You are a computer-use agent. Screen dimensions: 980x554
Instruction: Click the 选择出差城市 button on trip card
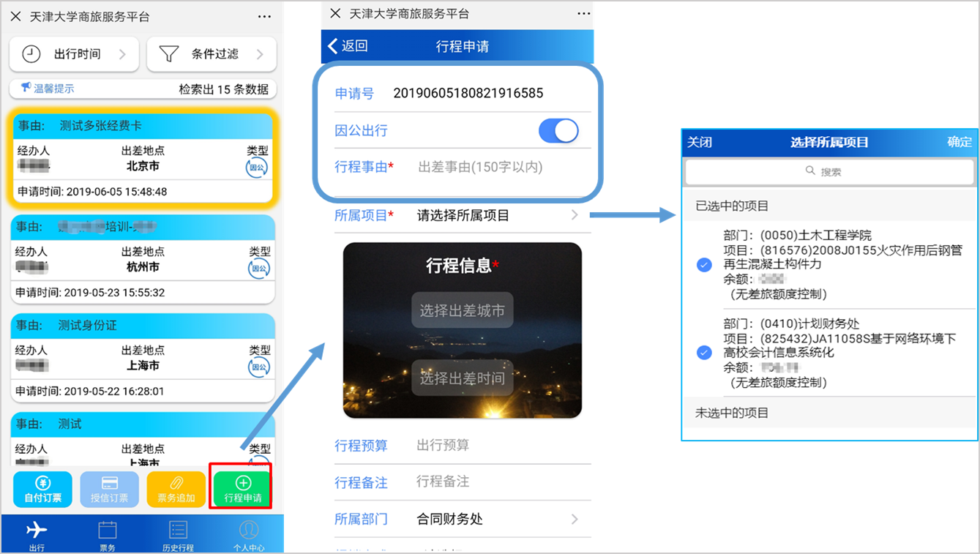point(462,310)
